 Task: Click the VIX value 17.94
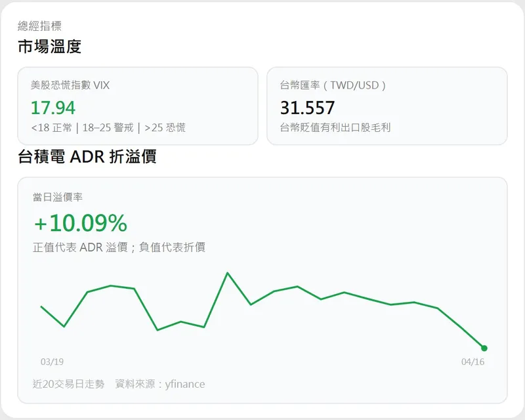pos(53,108)
